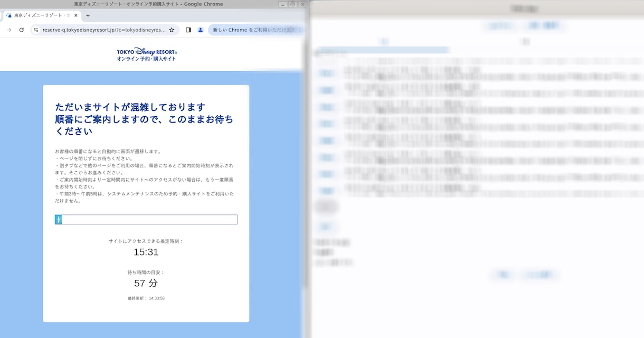Click the line ページを閉じずにお待ちください
Viewport: 644px width, 338px height.
click(x=94, y=158)
